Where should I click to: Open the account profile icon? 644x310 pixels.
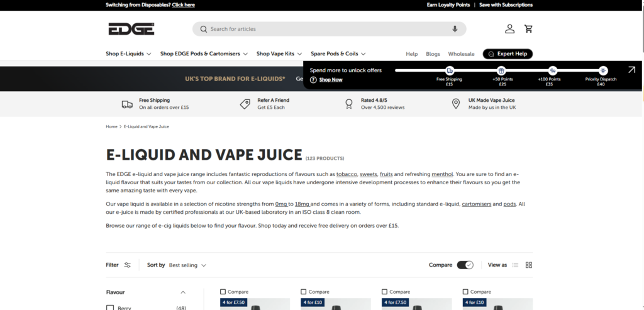tap(509, 29)
